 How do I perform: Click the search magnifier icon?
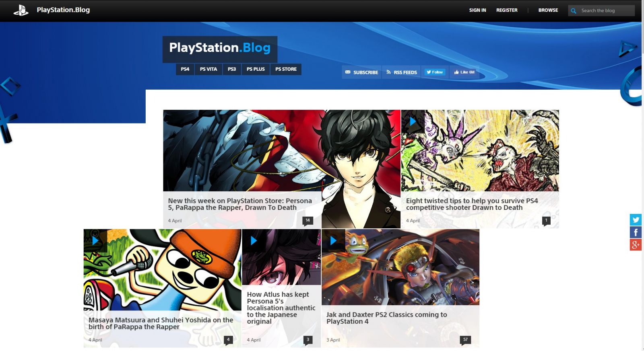click(574, 11)
